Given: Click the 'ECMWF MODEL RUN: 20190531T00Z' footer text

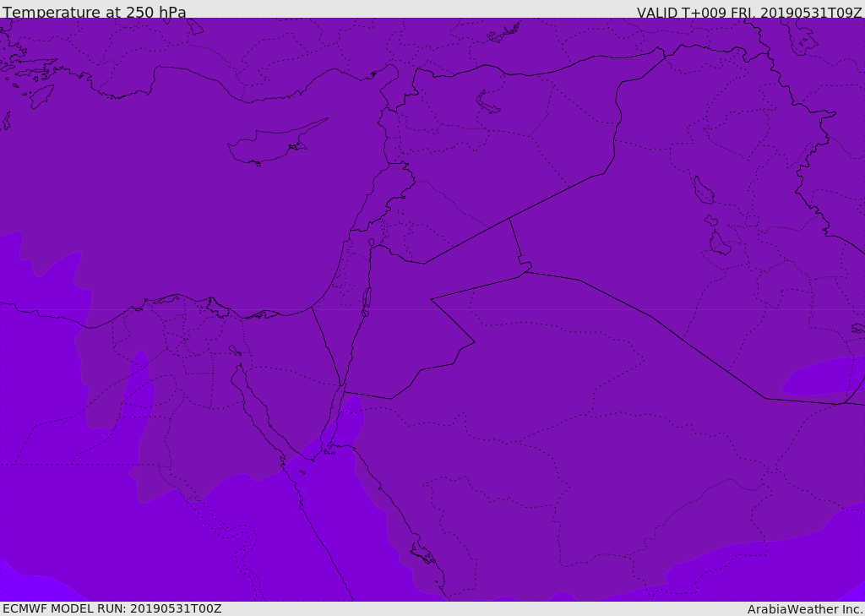Looking at the screenshot, I should pos(112,608).
